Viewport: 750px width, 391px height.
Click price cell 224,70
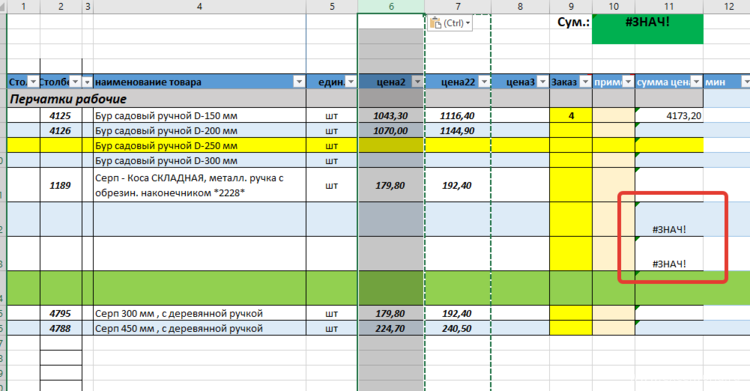(391, 328)
